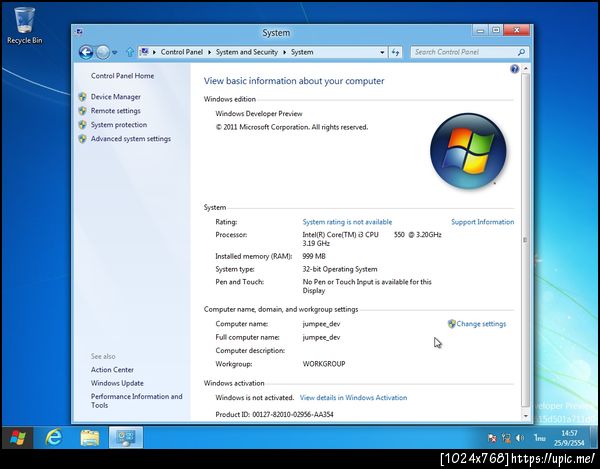The width and height of the screenshot is (600, 469).
Task: Open the Action Center link
Action: click(112, 370)
